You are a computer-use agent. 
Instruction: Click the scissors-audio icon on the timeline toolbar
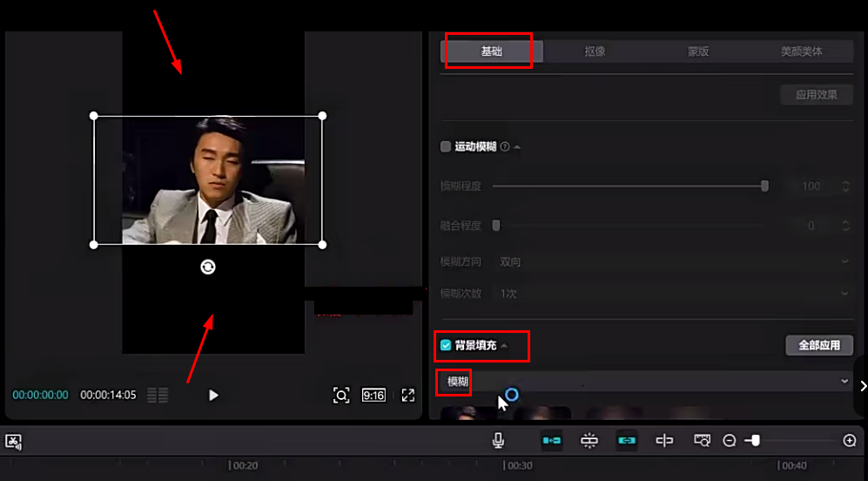tap(13, 441)
